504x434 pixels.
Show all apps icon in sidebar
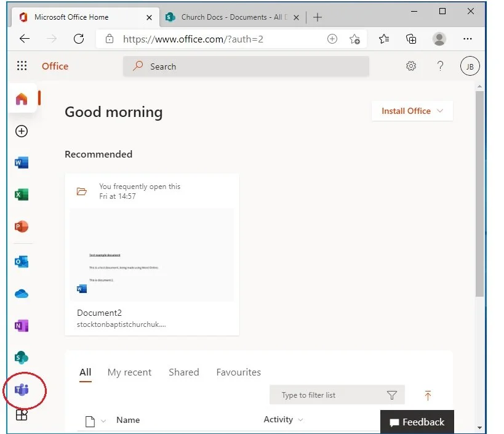coord(22,415)
